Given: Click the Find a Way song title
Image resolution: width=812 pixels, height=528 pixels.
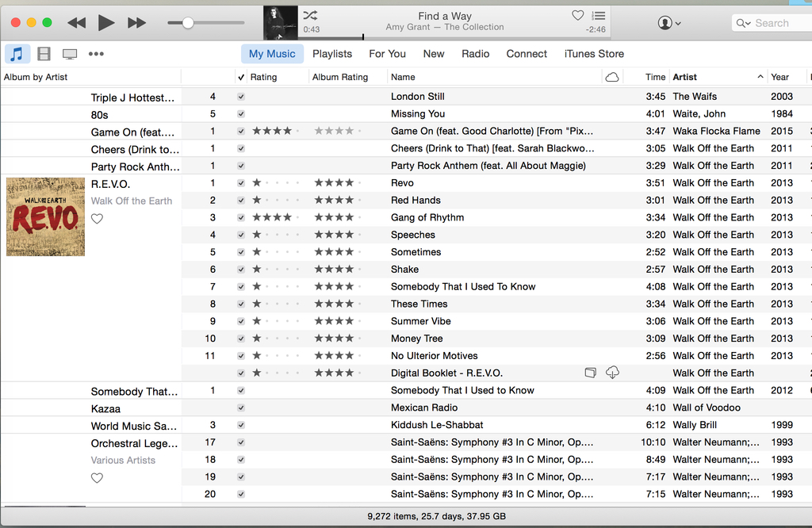Looking at the screenshot, I should click(445, 16).
